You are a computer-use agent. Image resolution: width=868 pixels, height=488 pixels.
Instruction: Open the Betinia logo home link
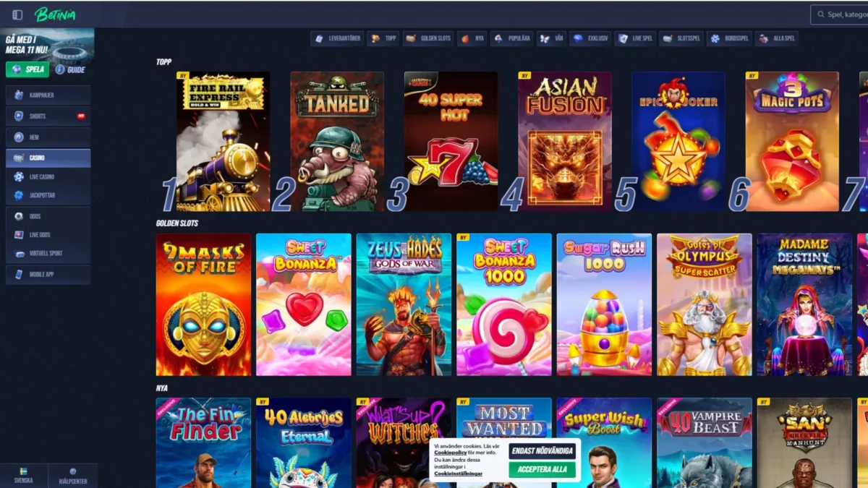[55, 14]
